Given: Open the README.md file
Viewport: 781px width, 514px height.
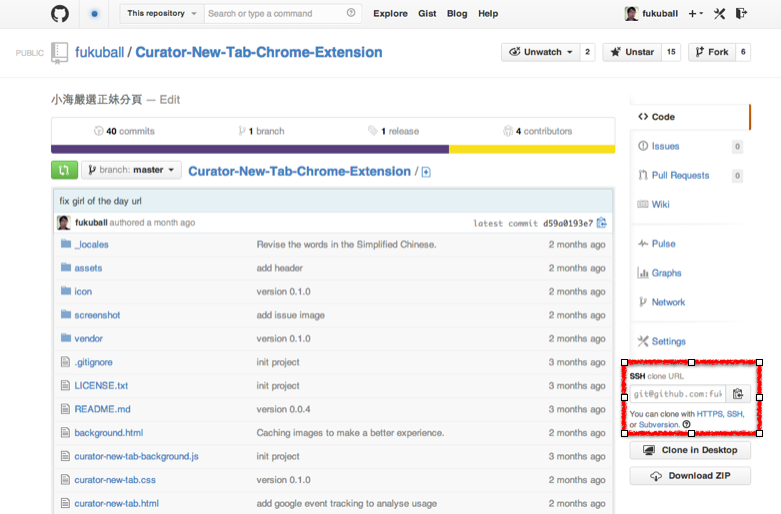Looking at the screenshot, I should coord(102,409).
